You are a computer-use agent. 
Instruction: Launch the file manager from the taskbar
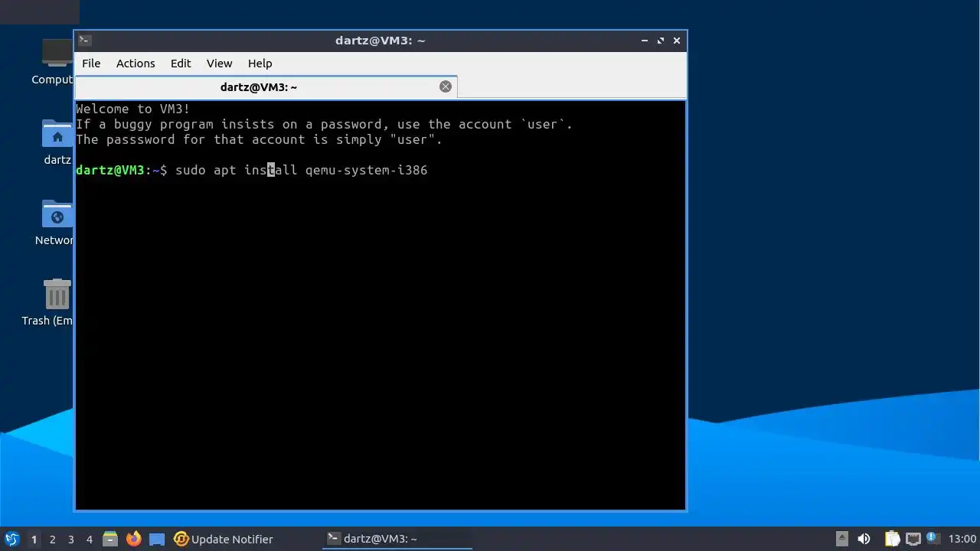tap(110, 539)
